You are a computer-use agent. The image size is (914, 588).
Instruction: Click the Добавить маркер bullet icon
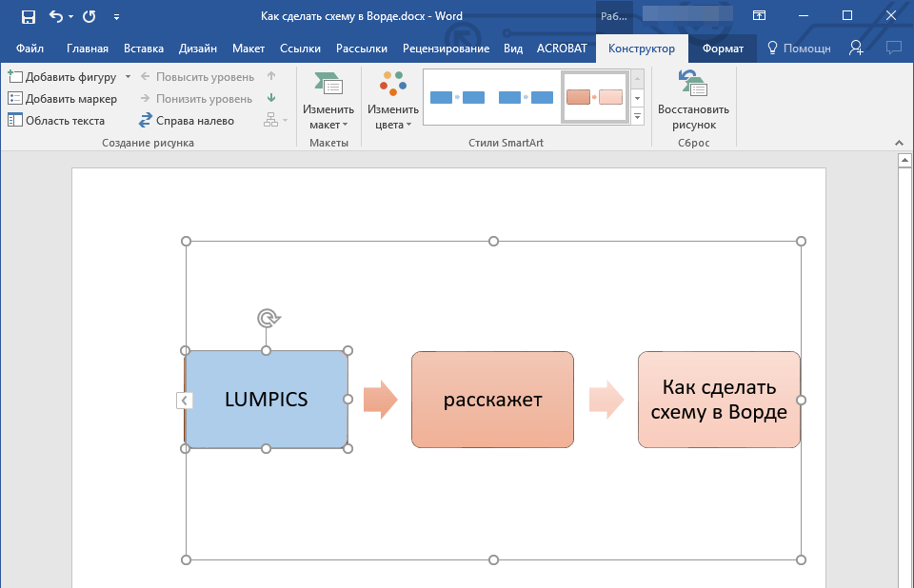click(x=15, y=99)
